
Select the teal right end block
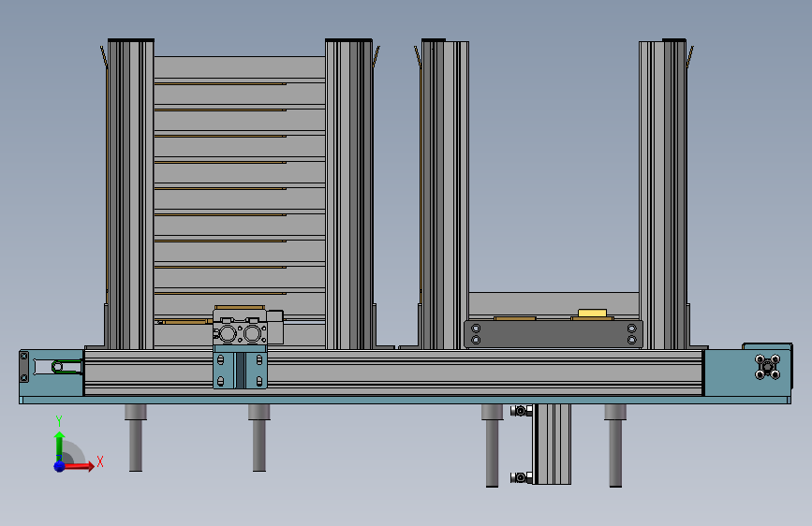(x=748, y=373)
